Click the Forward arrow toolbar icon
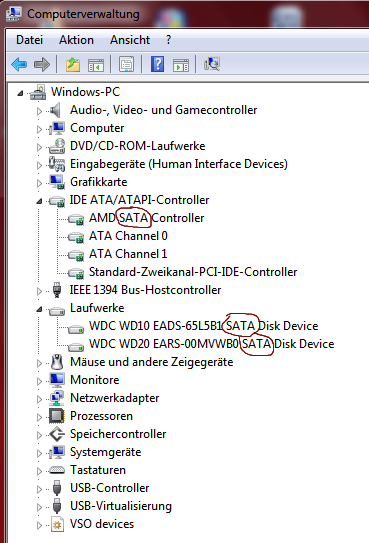The width and height of the screenshot is (369, 543). click(42, 64)
